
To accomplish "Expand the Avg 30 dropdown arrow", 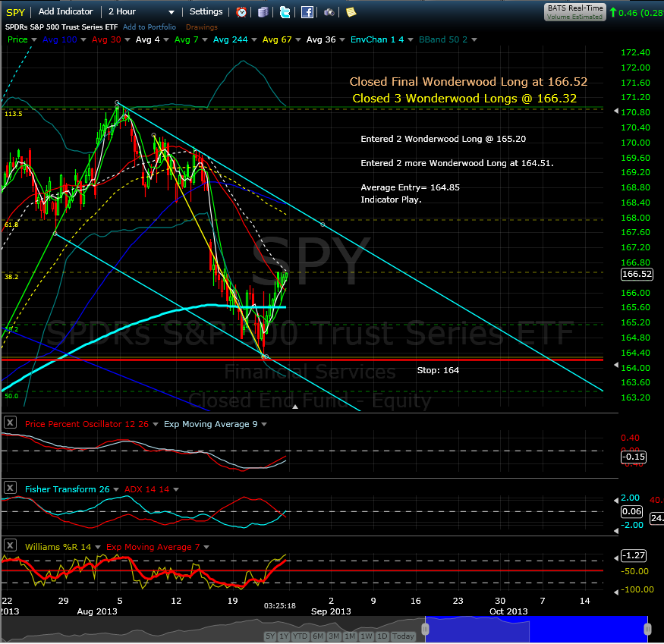I will [127, 39].
